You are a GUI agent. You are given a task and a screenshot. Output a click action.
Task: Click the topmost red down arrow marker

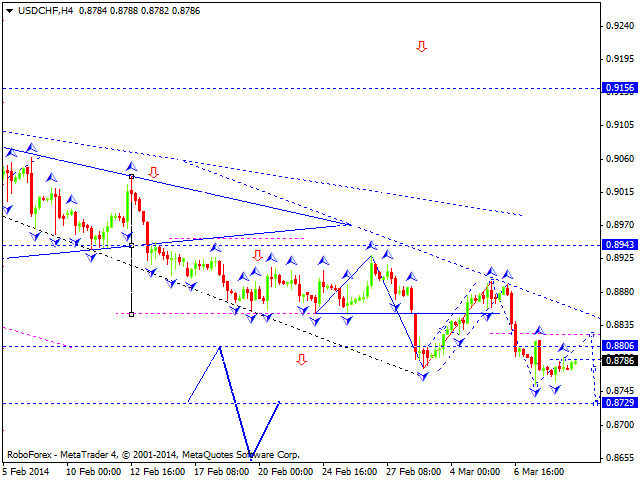point(422,46)
